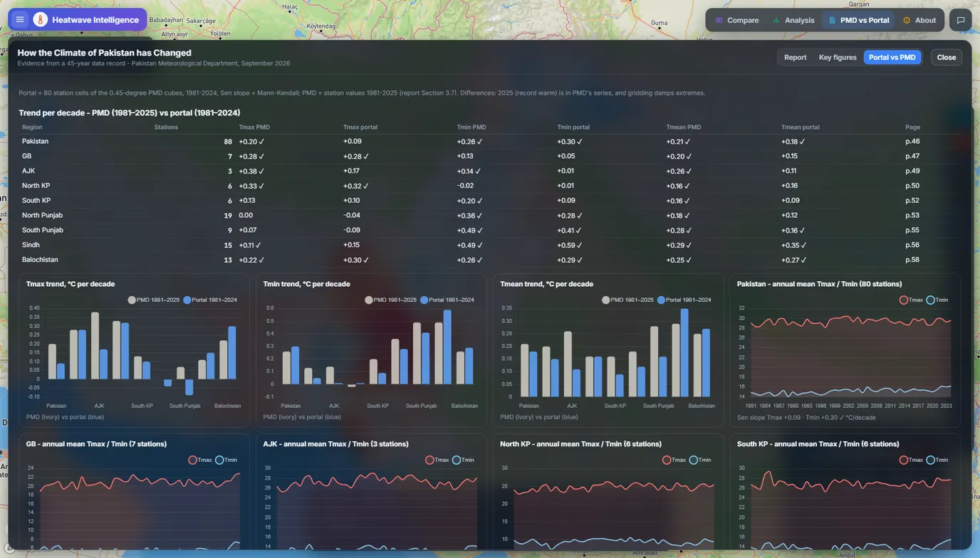Go to the Analysis section
Image resolution: width=980 pixels, height=558 pixels.
pos(793,20)
